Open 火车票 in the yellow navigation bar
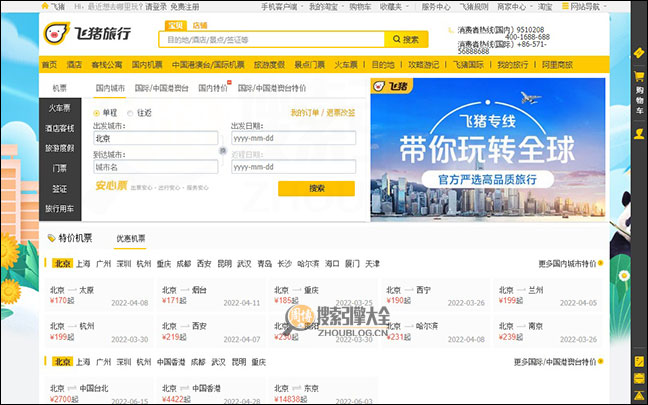The image size is (648, 405). click(x=346, y=65)
